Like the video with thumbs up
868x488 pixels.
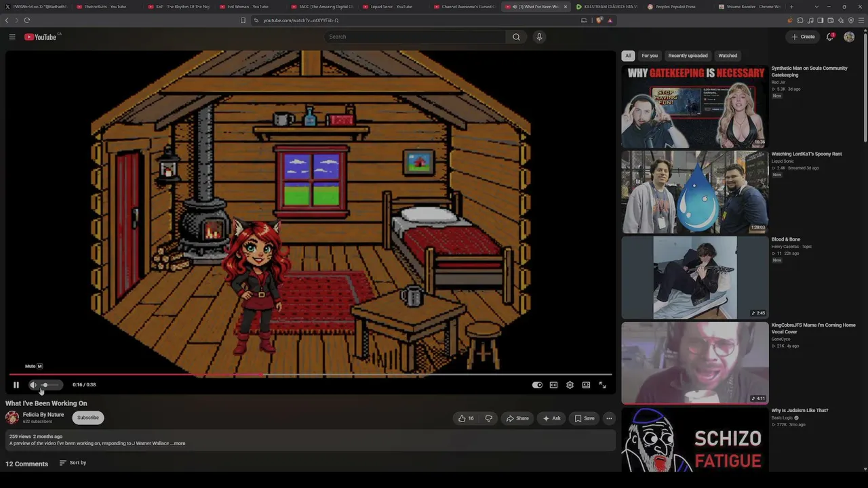467,418
